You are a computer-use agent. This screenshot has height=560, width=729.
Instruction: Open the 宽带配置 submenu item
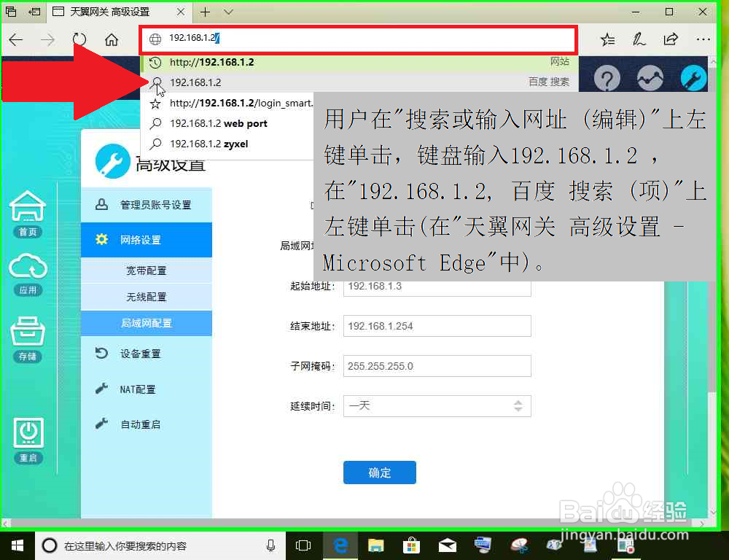click(x=147, y=271)
